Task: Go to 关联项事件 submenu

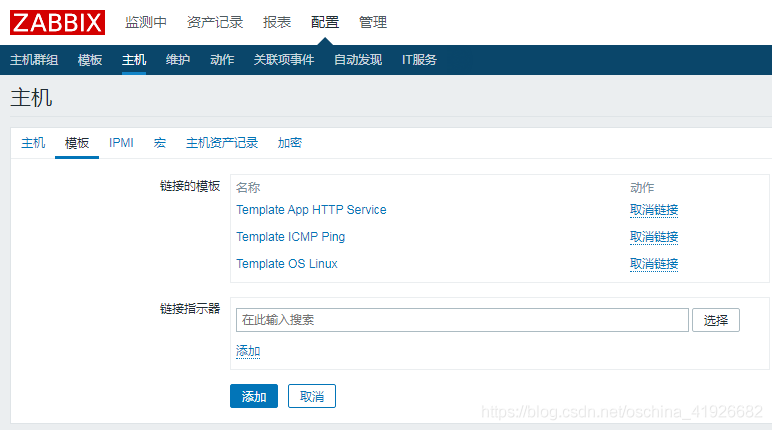Action: pyautogui.click(x=284, y=60)
